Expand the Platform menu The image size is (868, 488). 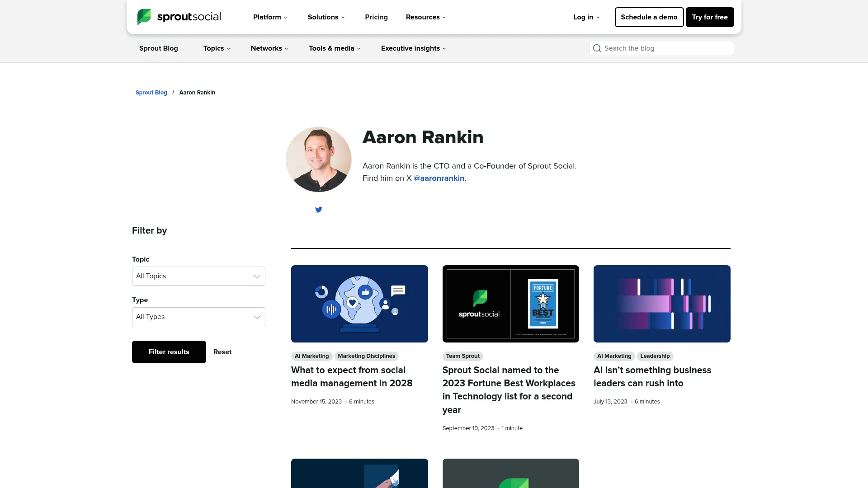270,17
